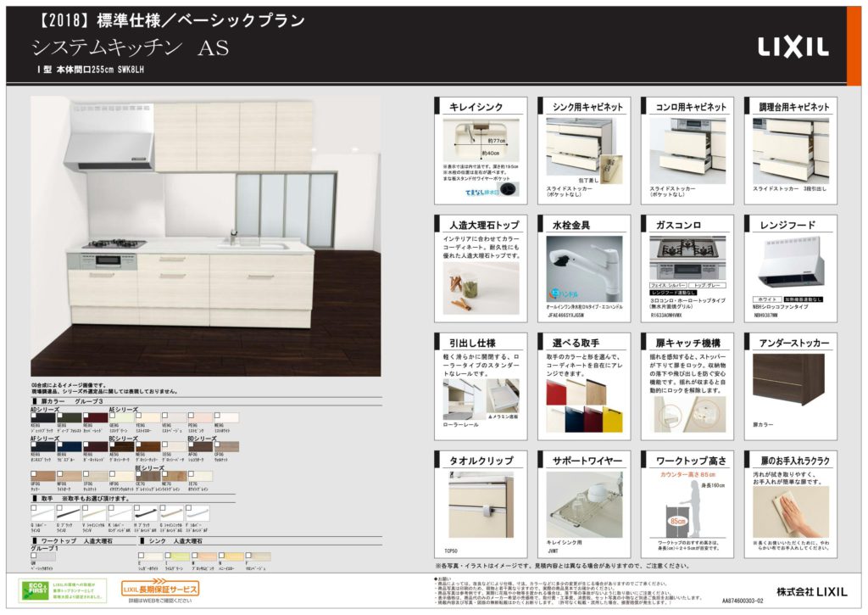Check the グループ1 worktop color box
The image size is (868, 615).
[34, 555]
